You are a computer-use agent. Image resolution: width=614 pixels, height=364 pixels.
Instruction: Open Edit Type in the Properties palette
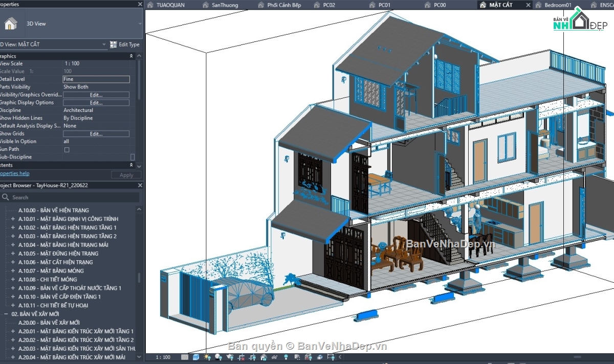pyautogui.click(x=125, y=44)
